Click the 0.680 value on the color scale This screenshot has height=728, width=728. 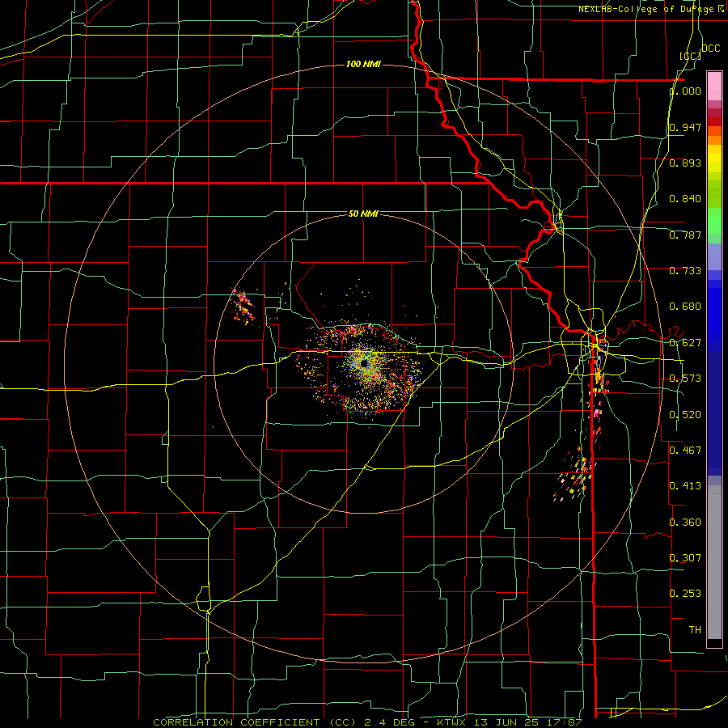(685, 307)
